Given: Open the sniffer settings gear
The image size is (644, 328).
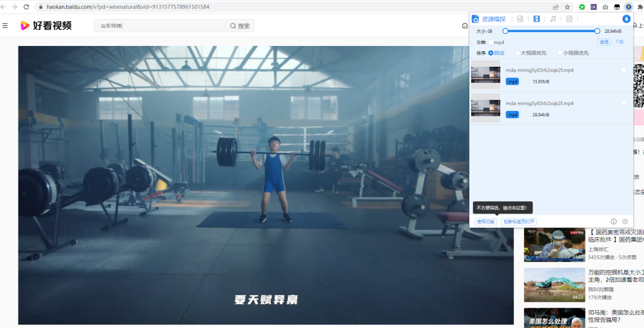Looking at the screenshot, I should click(x=625, y=221).
